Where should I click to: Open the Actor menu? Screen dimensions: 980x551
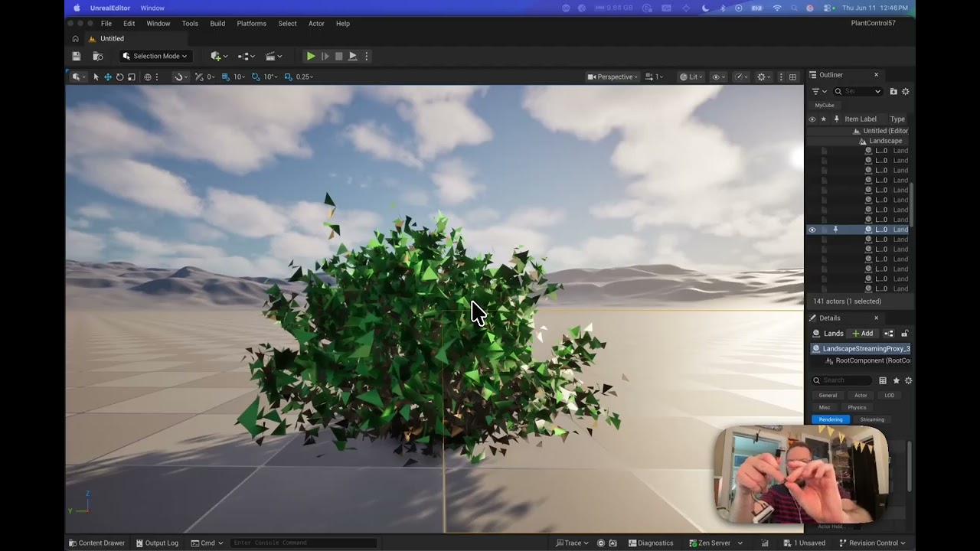(x=316, y=24)
